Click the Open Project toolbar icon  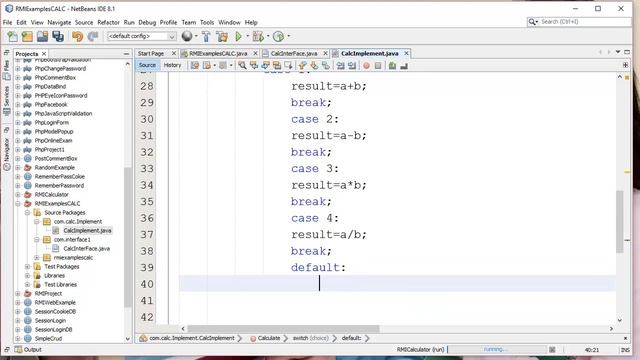coord(42,36)
